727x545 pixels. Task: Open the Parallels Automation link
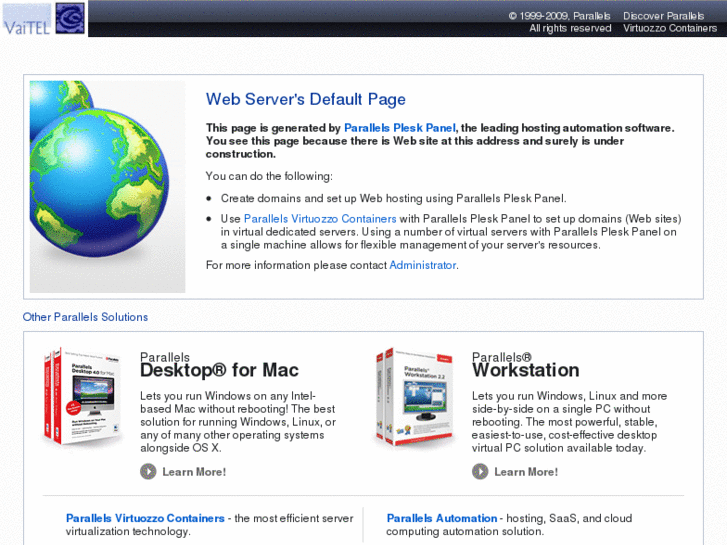441,518
